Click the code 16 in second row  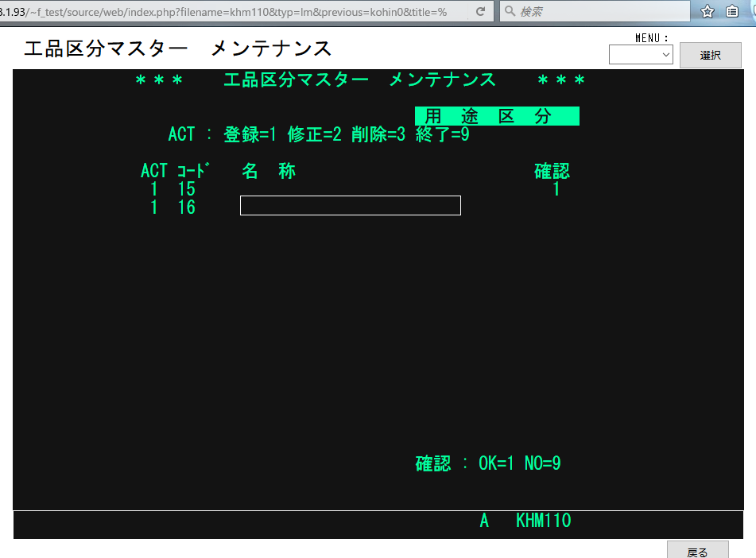[x=186, y=207]
